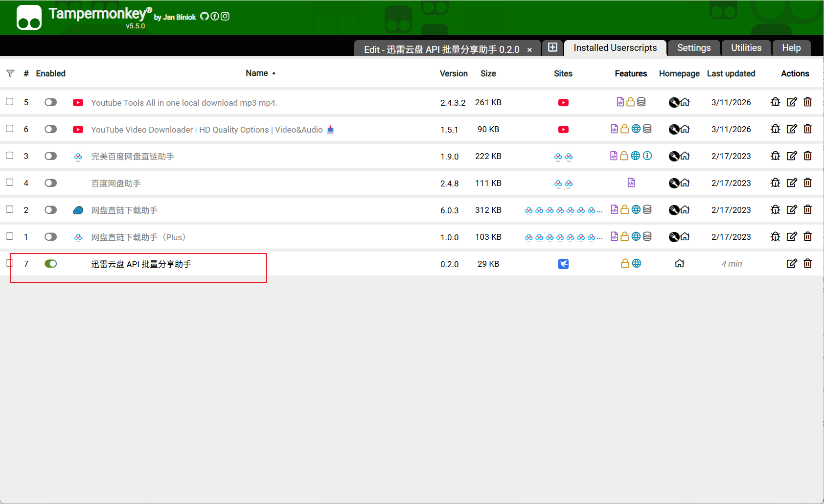
Task: Edit the Youtube Tools All in one script
Action: click(x=792, y=102)
